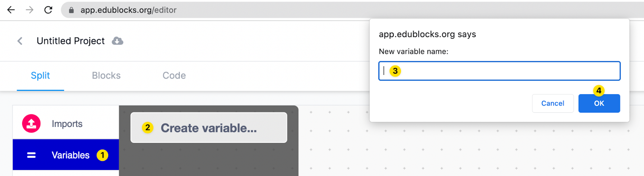
Task: Click the Untitled Project title
Action: tap(70, 41)
